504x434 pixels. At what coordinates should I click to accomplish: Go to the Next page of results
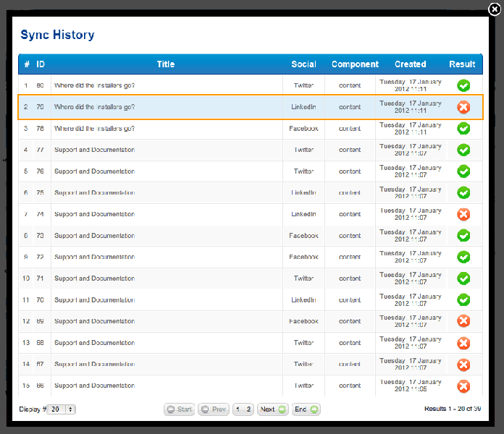[273, 409]
